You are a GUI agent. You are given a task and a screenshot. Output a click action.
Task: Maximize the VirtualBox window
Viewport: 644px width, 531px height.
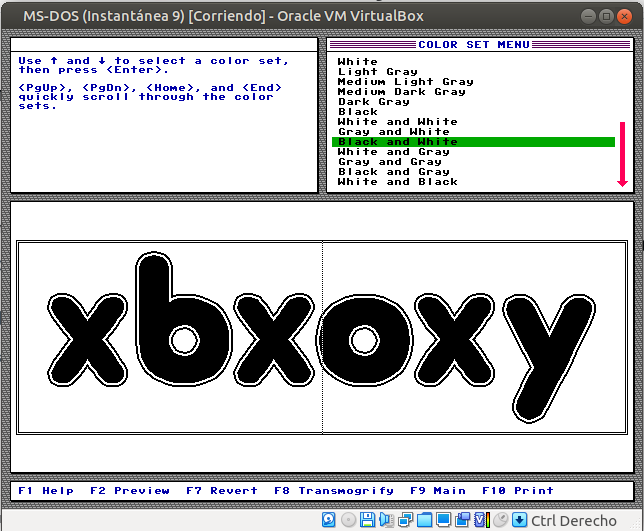click(x=606, y=16)
